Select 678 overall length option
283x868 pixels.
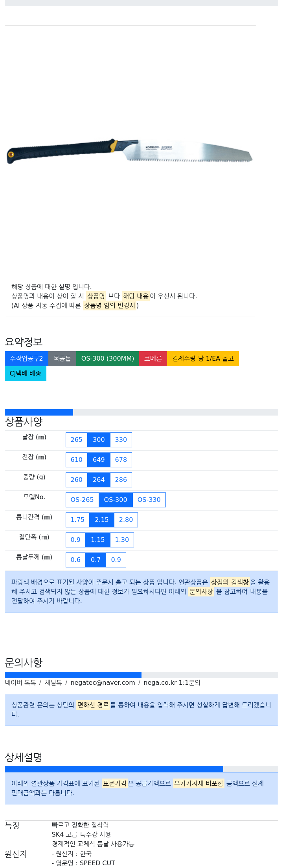121,460
